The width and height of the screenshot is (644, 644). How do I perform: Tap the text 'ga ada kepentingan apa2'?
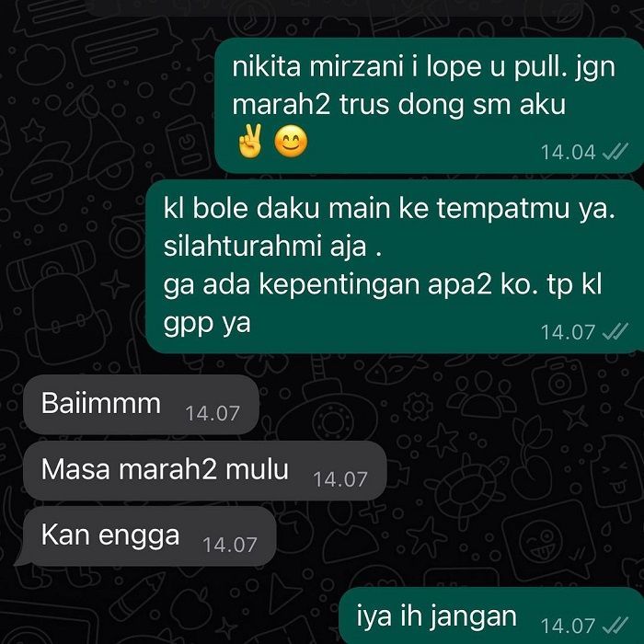point(328,285)
